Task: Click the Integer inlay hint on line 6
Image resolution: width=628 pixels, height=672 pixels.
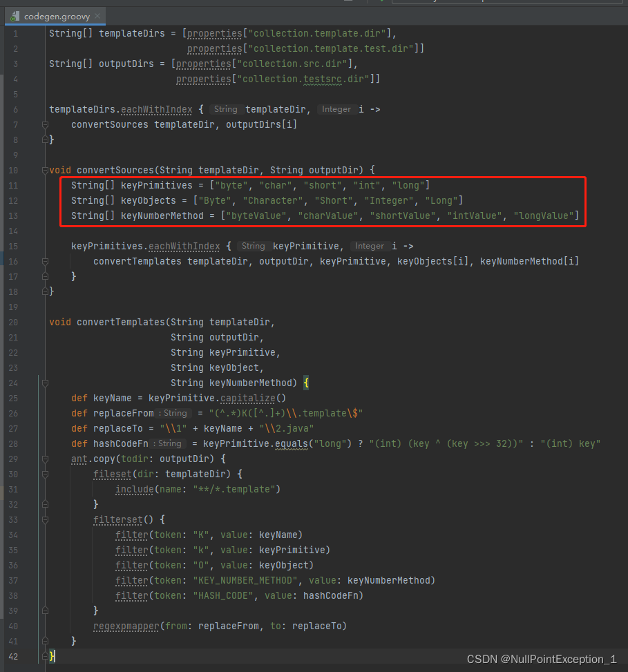Action: [336, 109]
